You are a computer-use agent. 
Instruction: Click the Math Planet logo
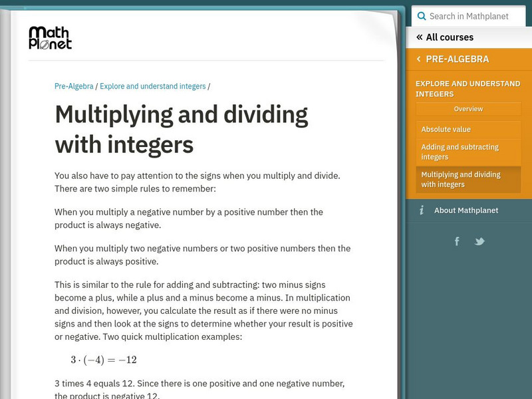50,38
